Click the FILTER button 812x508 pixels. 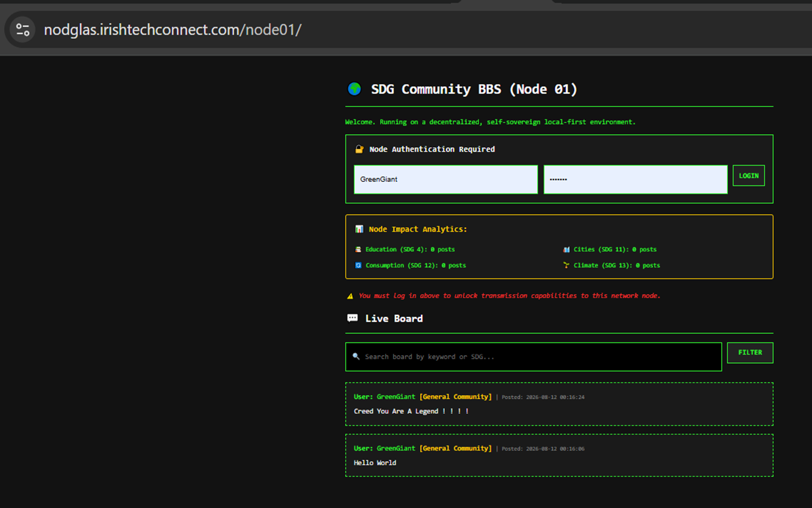coord(750,353)
